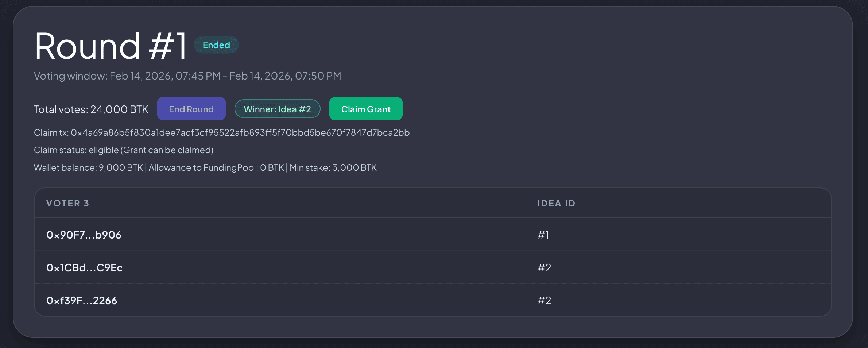Select the claim transaction hash text
The width and height of the screenshot is (868, 348).
tap(222, 132)
